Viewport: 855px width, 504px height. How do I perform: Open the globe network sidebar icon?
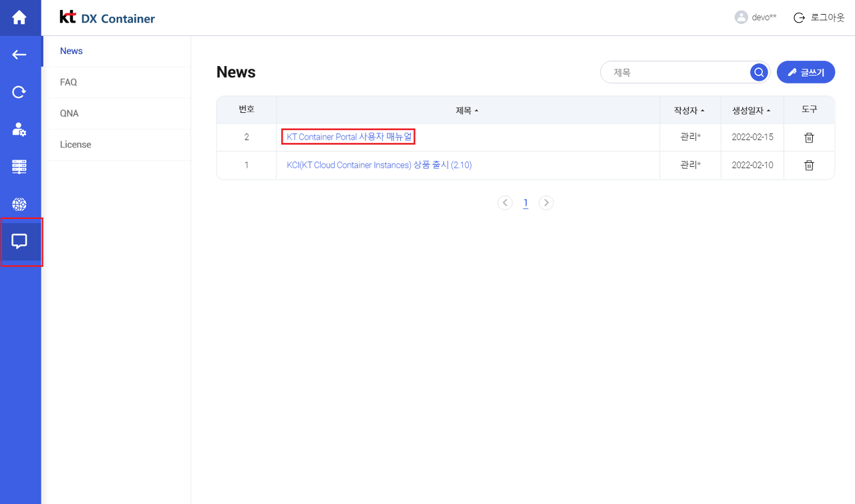[19, 204]
